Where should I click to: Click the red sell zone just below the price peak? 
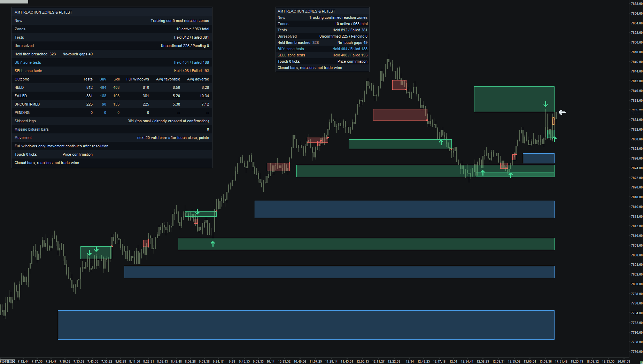point(399,85)
